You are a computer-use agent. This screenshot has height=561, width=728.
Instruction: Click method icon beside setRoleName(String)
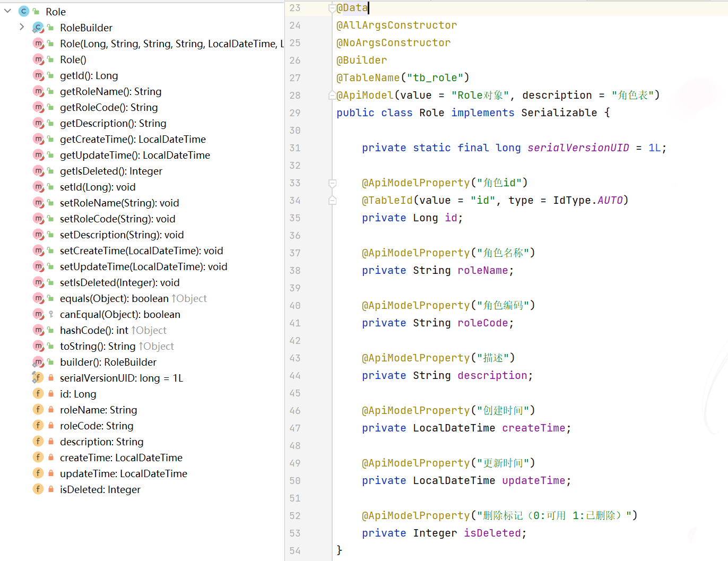tap(38, 203)
